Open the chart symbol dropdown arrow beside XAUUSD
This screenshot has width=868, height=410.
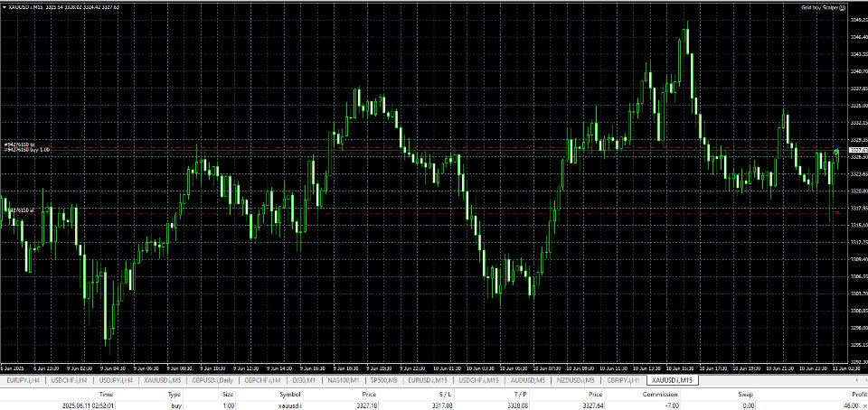click(x=5, y=8)
